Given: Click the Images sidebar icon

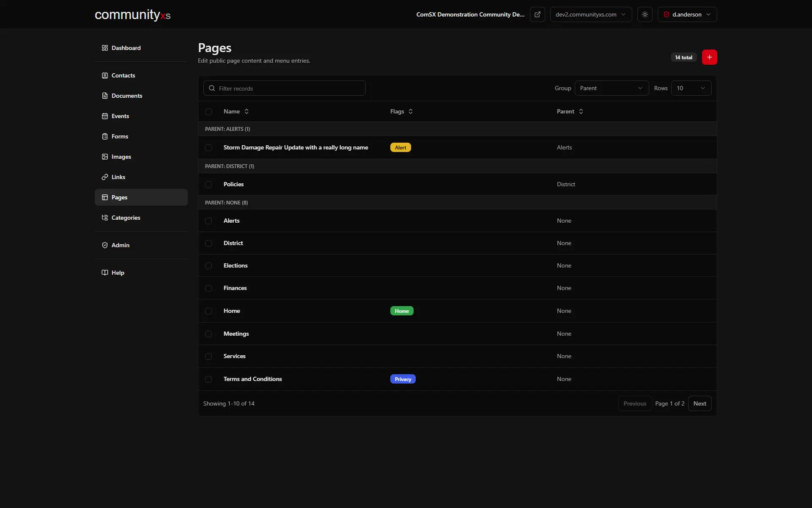Looking at the screenshot, I should pos(105,157).
